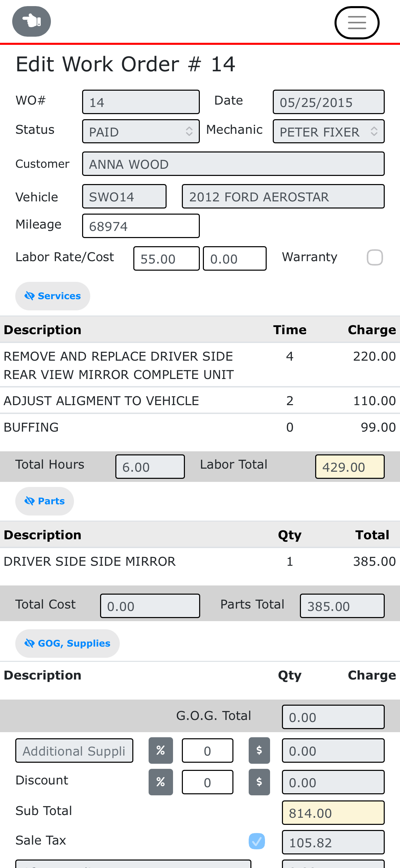This screenshot has width=400, height=868.
Task: Click the dollar icon for Additional Supplies
Action: tap(259, 750)
